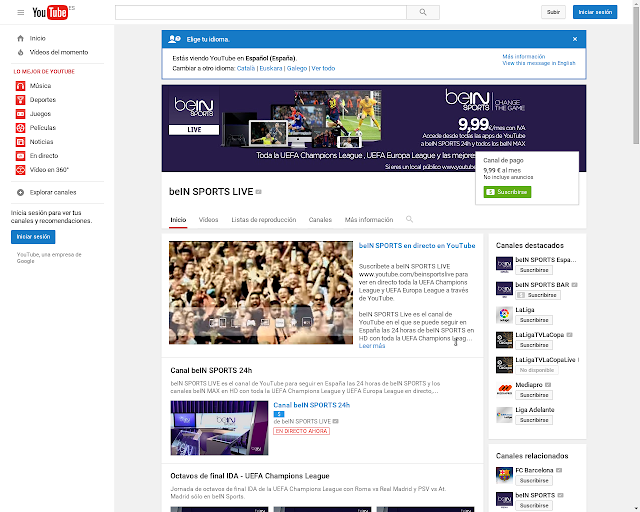Click the Noticias newspaper icon
The image size is (640, 512).
coord(20,142)
